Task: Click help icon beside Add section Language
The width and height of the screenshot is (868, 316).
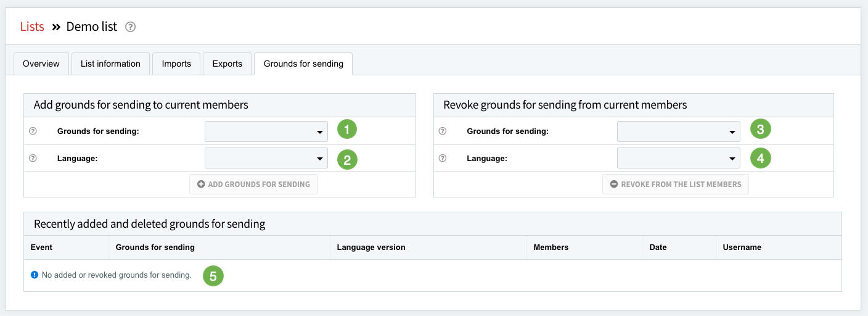Action: [x=33, y=158]
